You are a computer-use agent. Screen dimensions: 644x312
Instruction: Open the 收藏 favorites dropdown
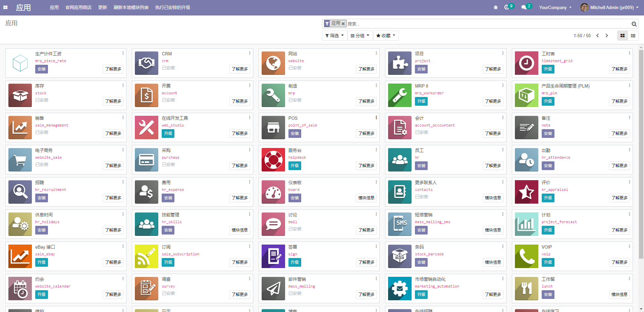click(x=386, y=36)
